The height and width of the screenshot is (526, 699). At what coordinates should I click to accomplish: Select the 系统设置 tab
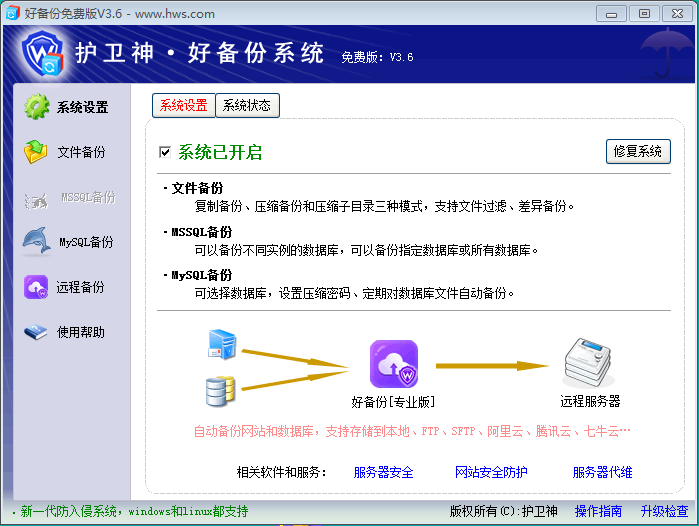click(x=183, y=105)
